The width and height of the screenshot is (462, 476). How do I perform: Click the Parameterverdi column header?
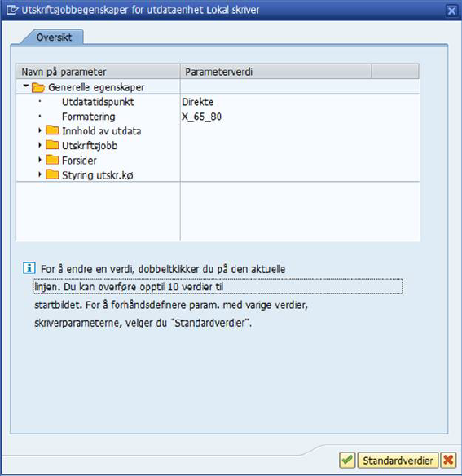(275, 72)
